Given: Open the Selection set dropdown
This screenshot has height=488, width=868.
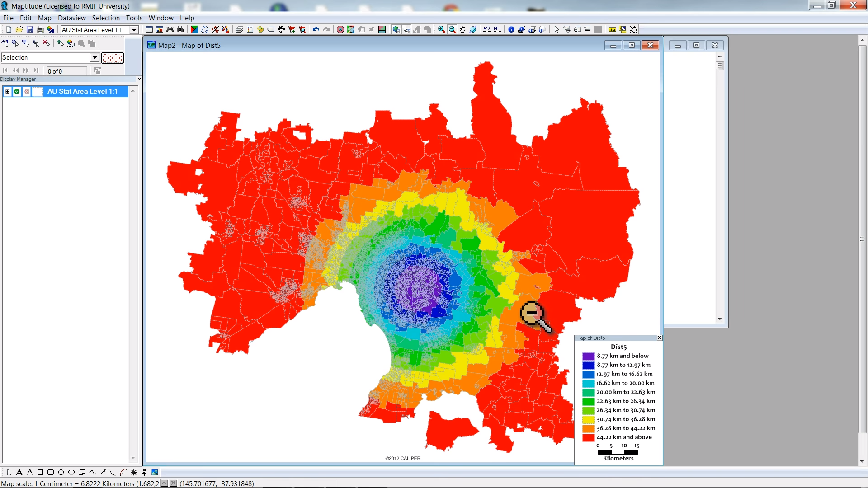Looking at the screenshot, I should (x=95, y=57).
